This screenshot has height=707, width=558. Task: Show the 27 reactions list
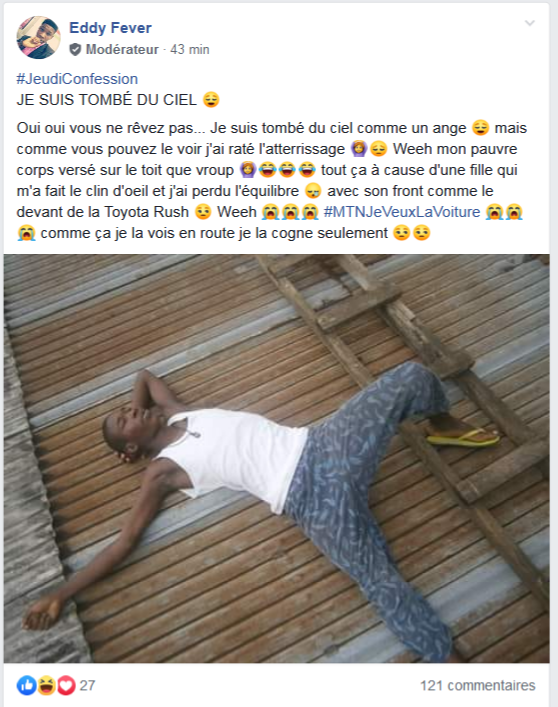click(x=87, y=686)
